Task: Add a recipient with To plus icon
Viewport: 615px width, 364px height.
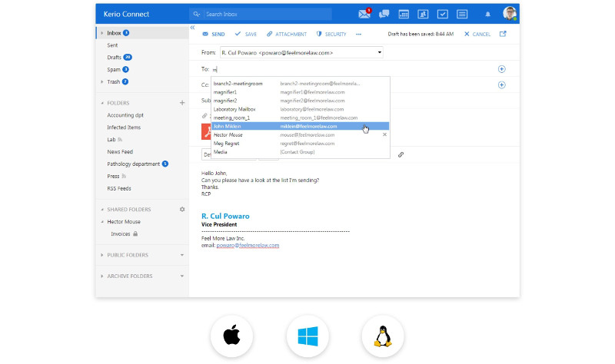Action: (502, 69)
